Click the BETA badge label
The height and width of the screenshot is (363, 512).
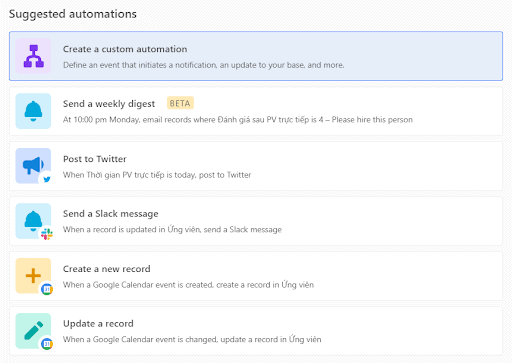180,103
